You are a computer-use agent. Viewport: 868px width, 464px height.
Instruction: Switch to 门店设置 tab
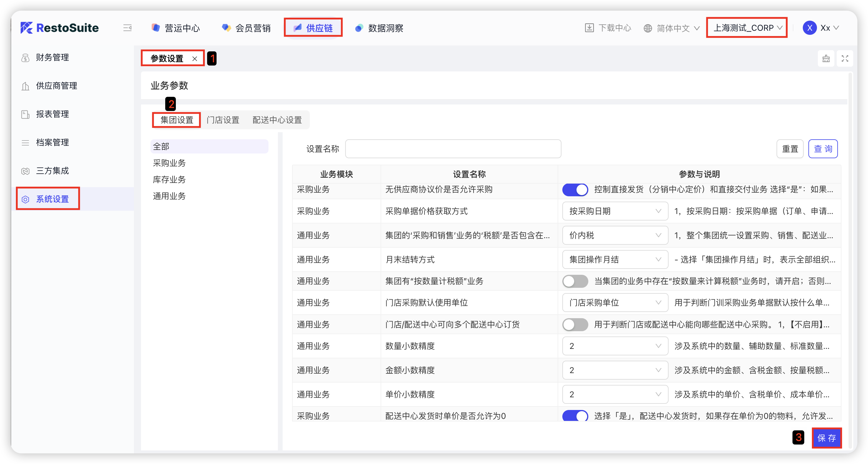click(223, 120)
